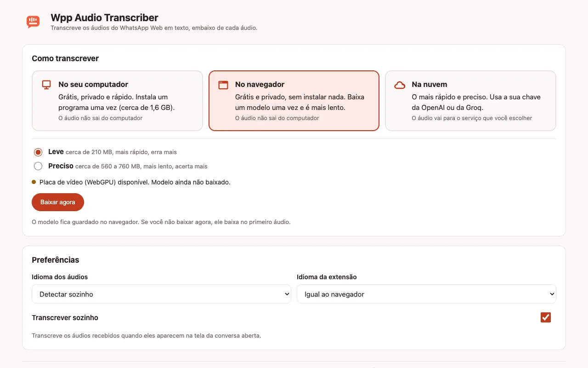The height and width of the screenshot is (368, 588).
Task: Click the "cerca de 560 a 760 MB" description
Action: 141,166
